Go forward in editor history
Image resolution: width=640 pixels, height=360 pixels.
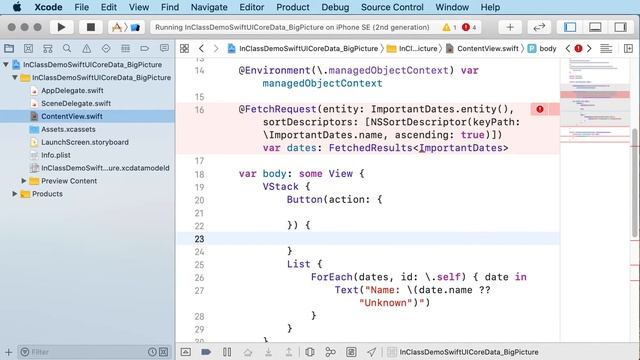pos(216,49)
